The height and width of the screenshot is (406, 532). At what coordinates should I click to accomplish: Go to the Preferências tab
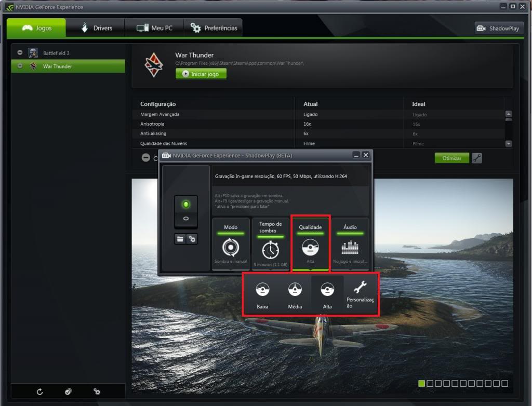pyautogui.click(x=214, y=28)
